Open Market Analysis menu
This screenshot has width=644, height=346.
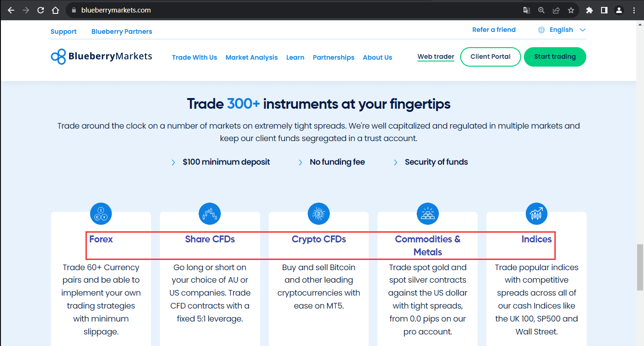click(x=252, y=57)
